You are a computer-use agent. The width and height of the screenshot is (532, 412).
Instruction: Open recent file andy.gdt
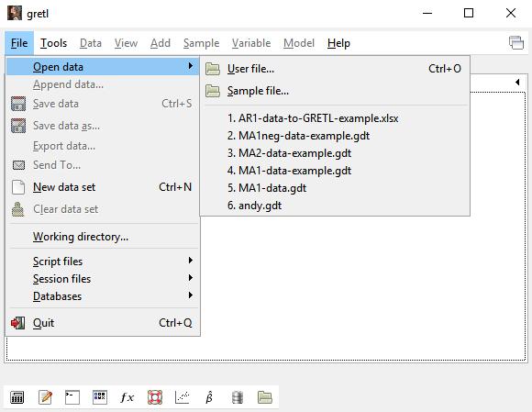click(x=335, y=206)
